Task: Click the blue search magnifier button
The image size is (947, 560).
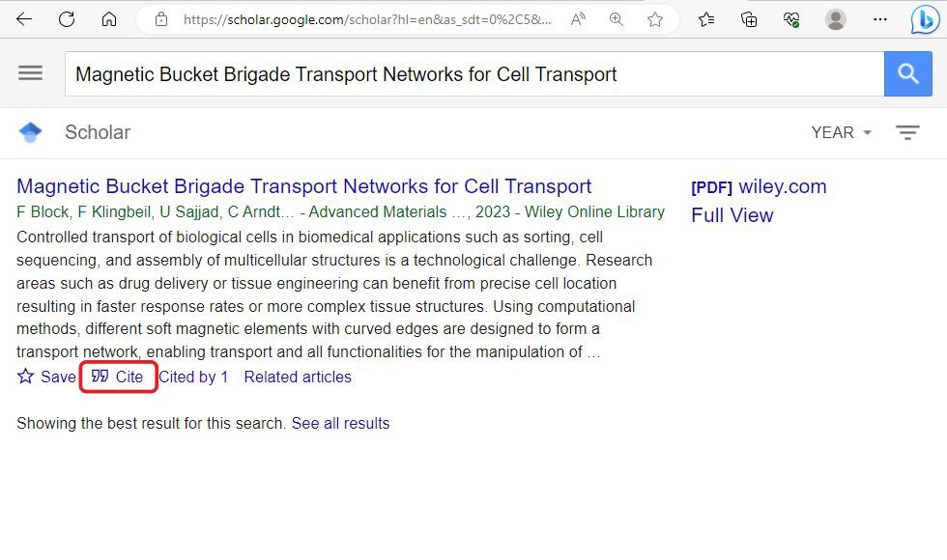Action: click(907, 73)
